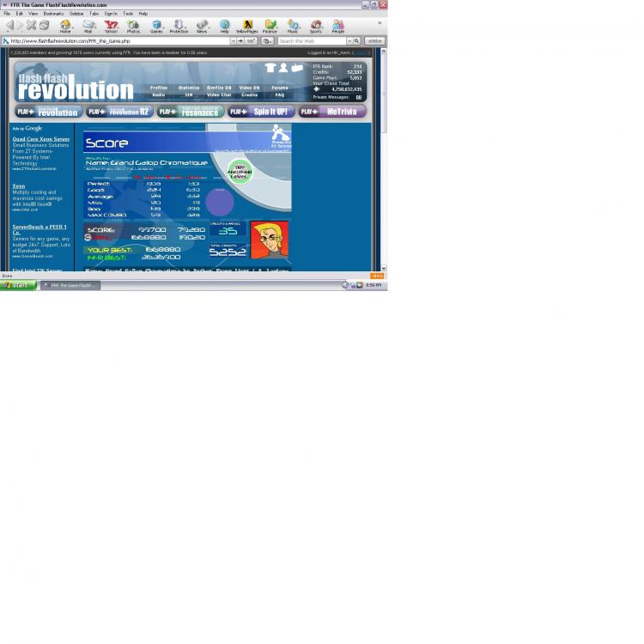
Task: Click the Try Another Level button
Action: click(240, 171)
